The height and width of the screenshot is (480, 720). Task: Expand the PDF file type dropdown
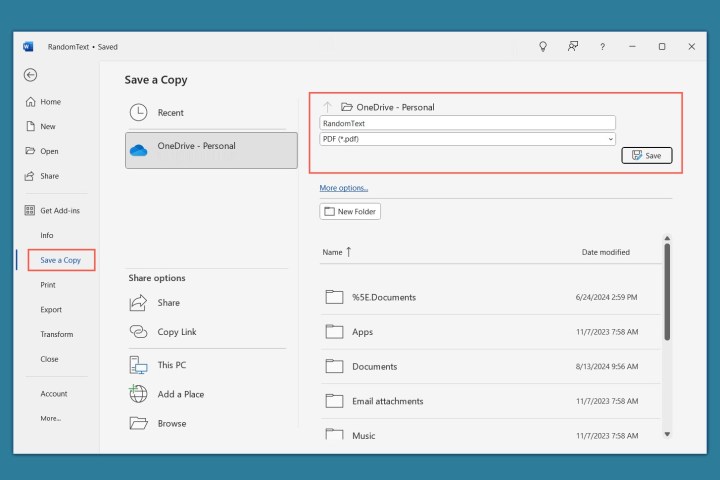(x=610, y=139)
